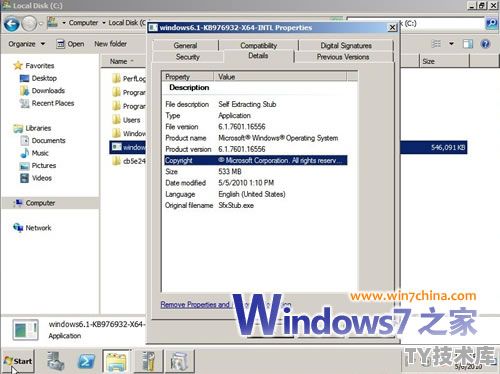
Task: Launch PowerShell from the taskbar
Action: tap(86, 361)
